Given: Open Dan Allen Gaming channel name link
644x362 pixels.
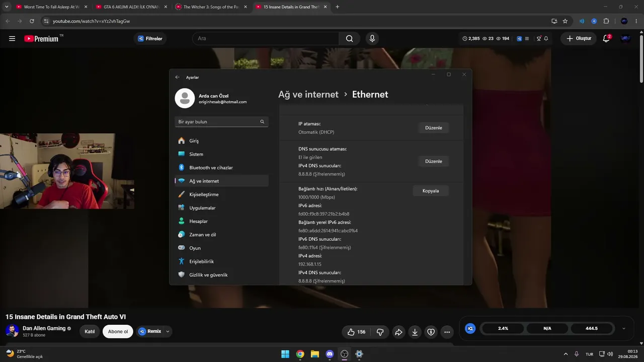Looking at the screenshot, I should pyautogui.click(x=44, y=328).
